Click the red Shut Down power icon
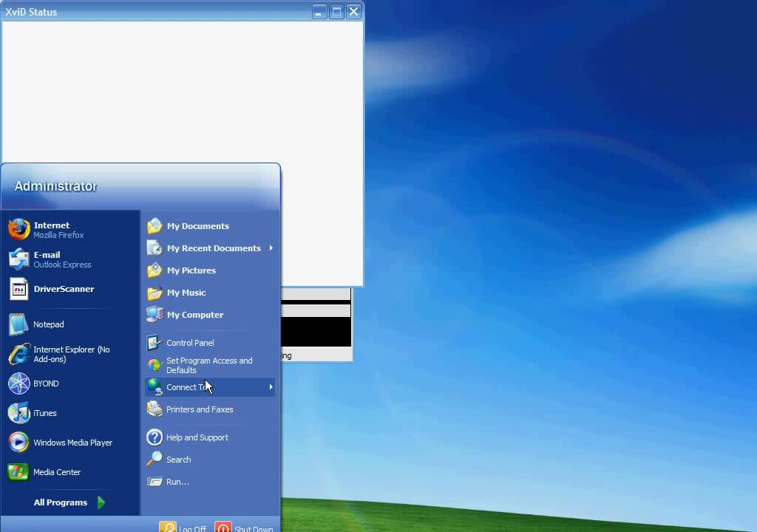This screenshot has height=532, width=757. pyautogui.click(x=223, y=527)
